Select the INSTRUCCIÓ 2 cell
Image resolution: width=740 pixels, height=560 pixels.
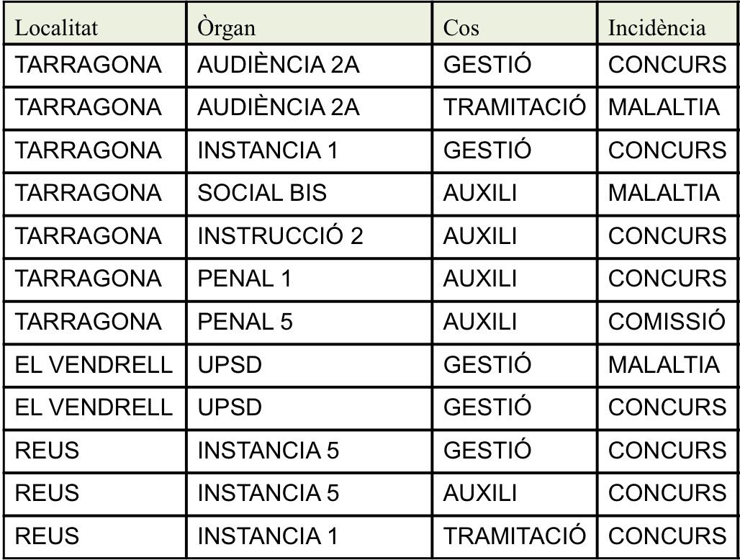(309, 236)
